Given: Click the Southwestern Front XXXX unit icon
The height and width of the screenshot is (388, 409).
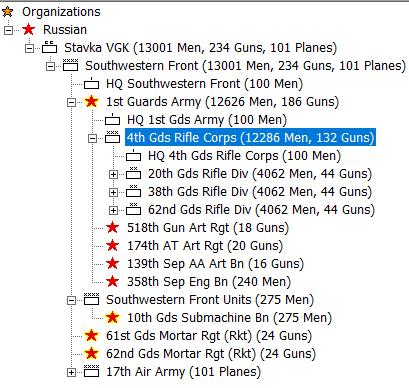Looking at the screenshot, I should click(x=70, y=65).
